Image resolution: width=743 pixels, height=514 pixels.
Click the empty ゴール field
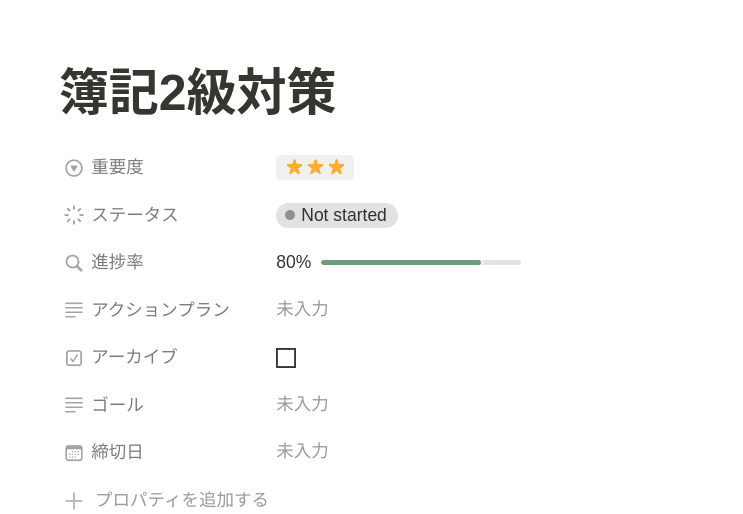pos(302,404)
